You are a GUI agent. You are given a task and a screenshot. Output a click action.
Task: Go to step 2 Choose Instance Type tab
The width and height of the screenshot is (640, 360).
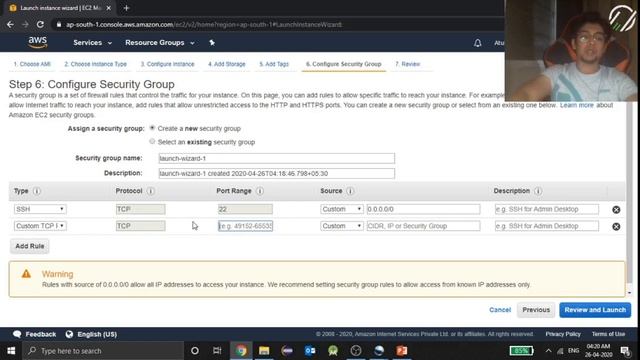(x=95, y=64)
